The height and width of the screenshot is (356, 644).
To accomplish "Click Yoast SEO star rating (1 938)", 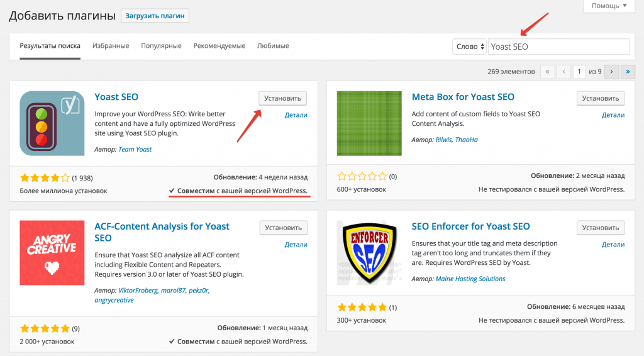I will [56, 178].
